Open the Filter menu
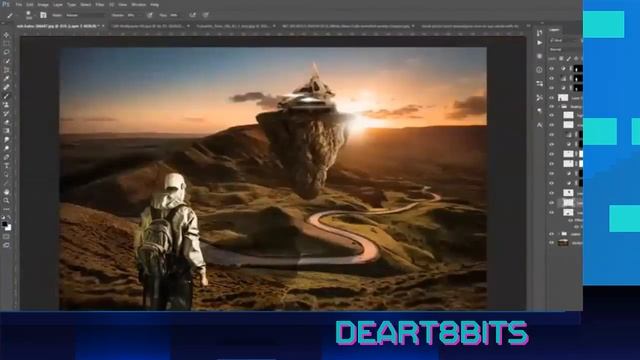The height and width of the screenshot is (360, 640). 100,4
